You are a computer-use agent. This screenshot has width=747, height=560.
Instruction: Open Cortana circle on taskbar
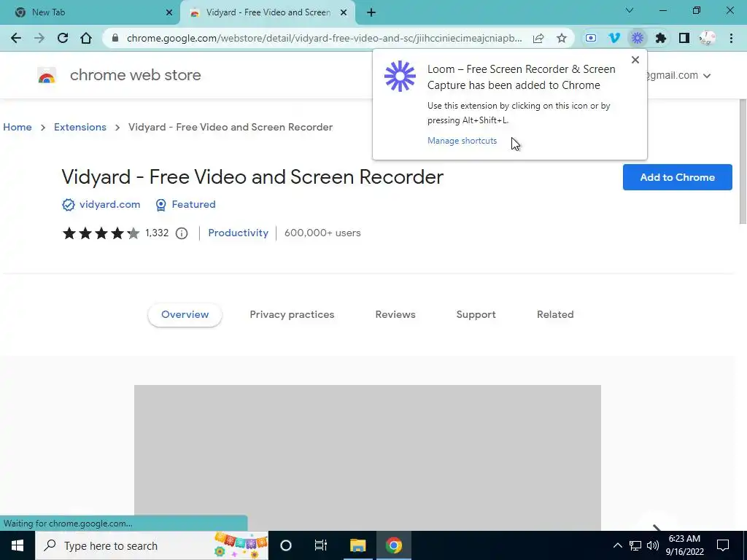tap(285, 545)
